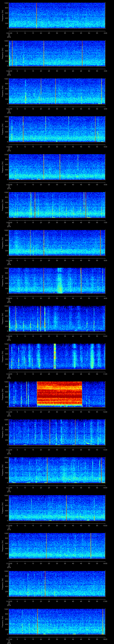This screenshot has height=644, width=114.
Task: Click the "18:00" end time label
Action: [x=105, y=639]
